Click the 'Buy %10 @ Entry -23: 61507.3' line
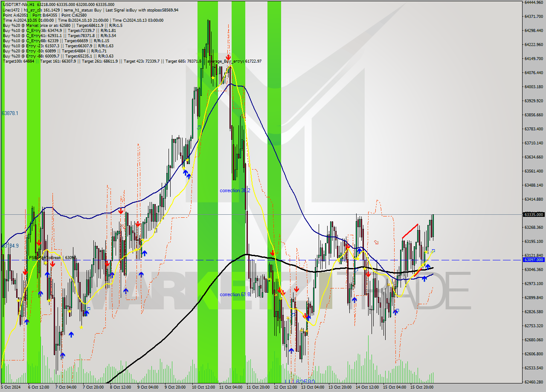This screenshot has width=546, height=392. pos(58,46)
